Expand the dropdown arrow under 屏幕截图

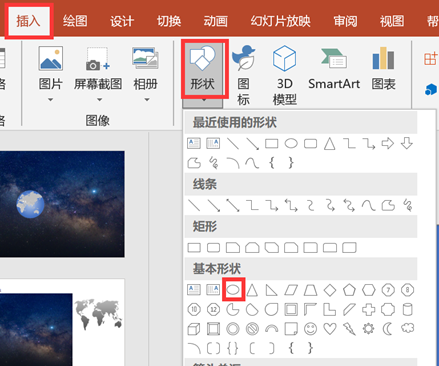(99, 100)
